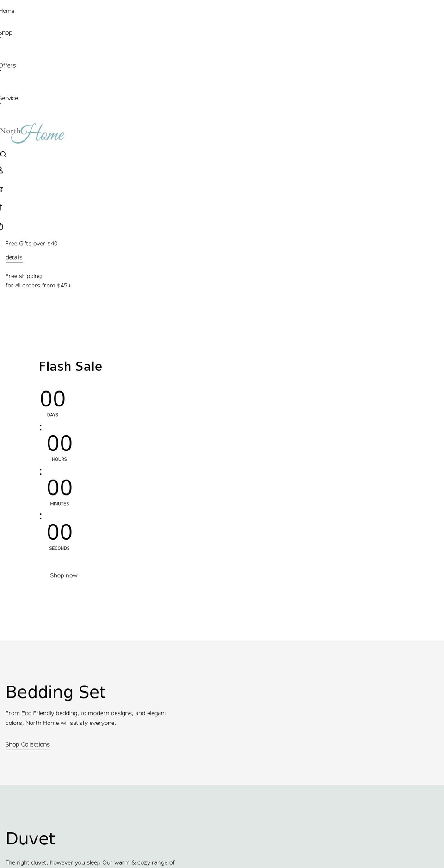Click the North Home logo
Image resolution: width=444 pixels, height=868 pixels.
coord(32,134)
